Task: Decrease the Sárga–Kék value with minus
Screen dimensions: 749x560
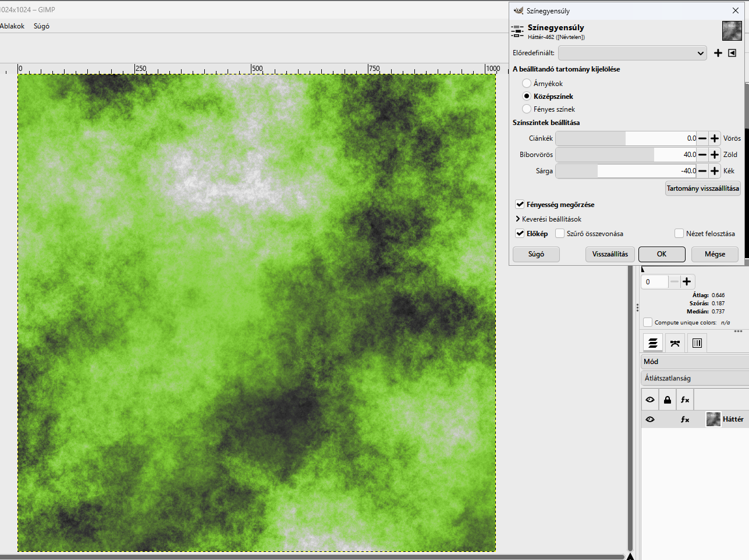Action: tap(702, 171)
